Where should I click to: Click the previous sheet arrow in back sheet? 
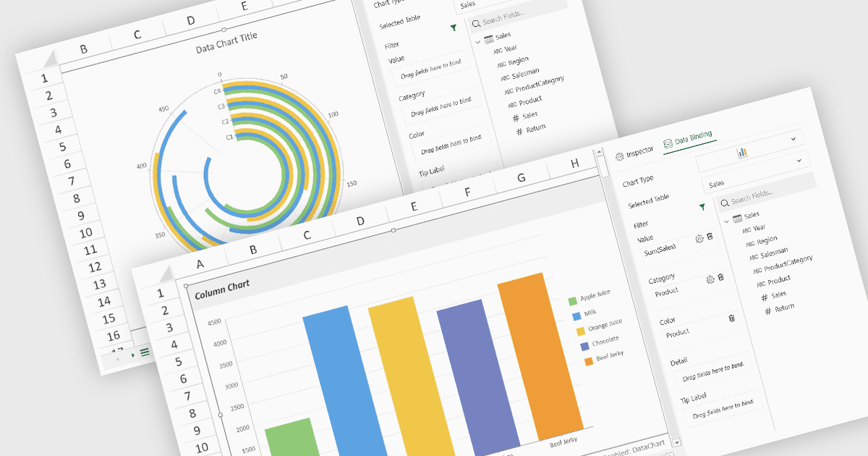[116, 358]
